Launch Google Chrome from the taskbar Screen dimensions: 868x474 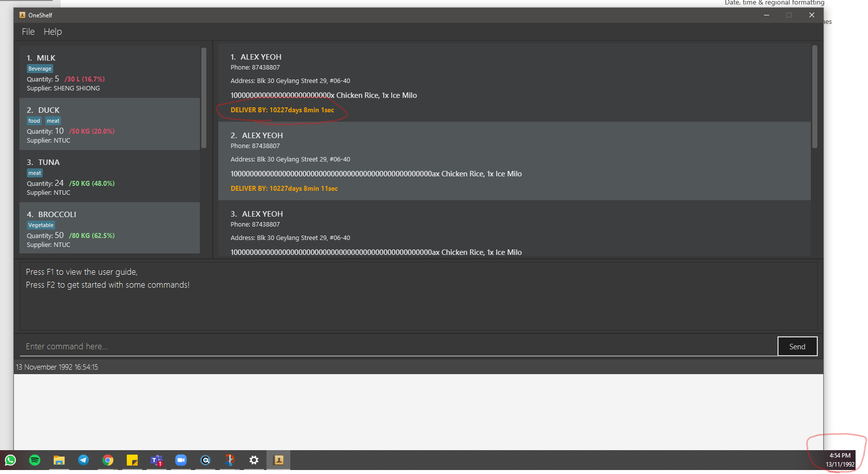(x=108, y=460)
